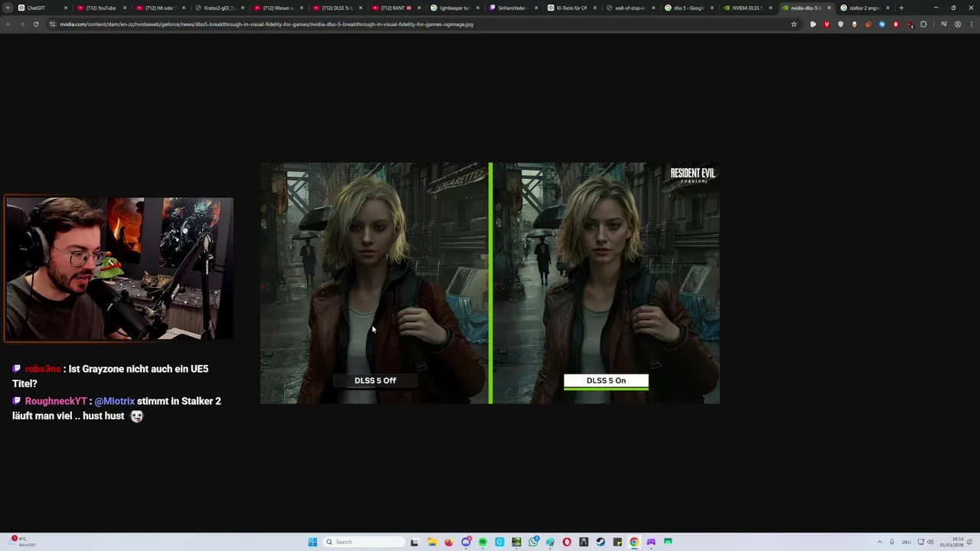The image size is (980, 551).
Task: Click the DLSS Off character image
Action: click(x=374, y=283)
